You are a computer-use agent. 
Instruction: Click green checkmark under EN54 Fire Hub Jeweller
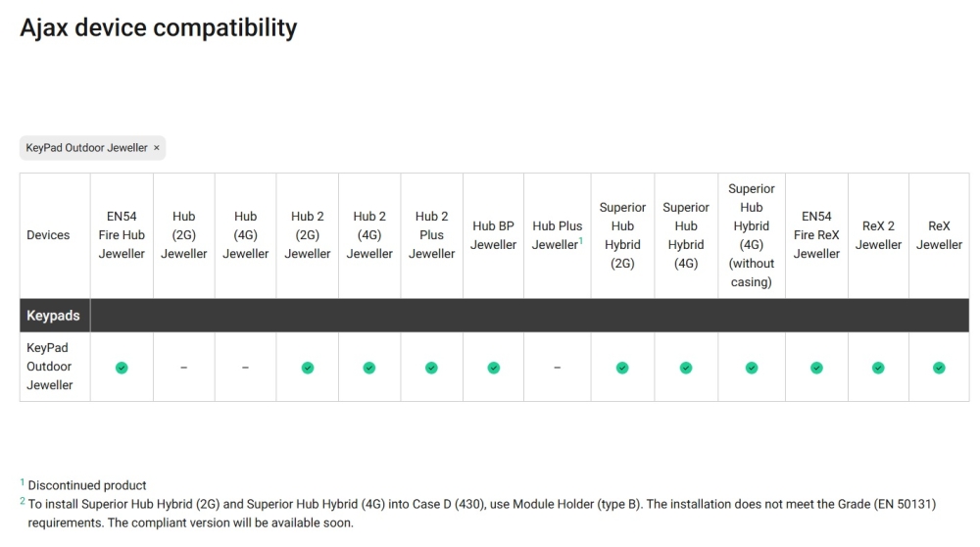(x=122, y=368)
